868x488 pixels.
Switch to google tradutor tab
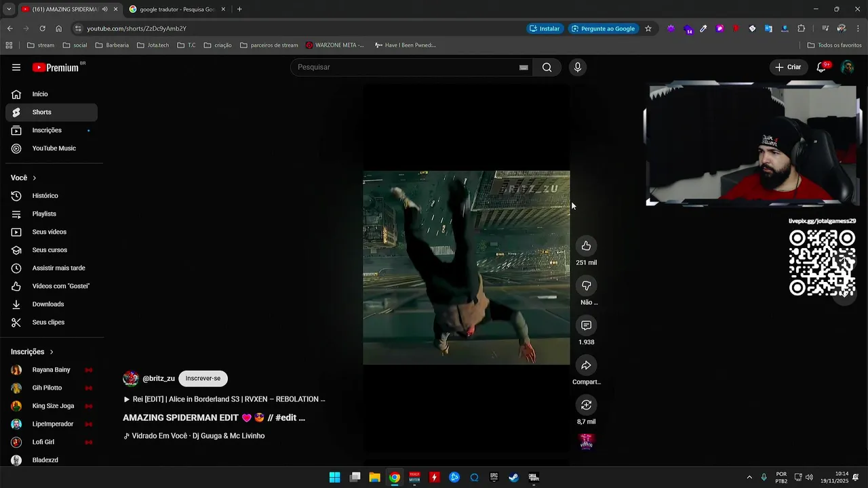pyautogui.click(x=177, y=9)
